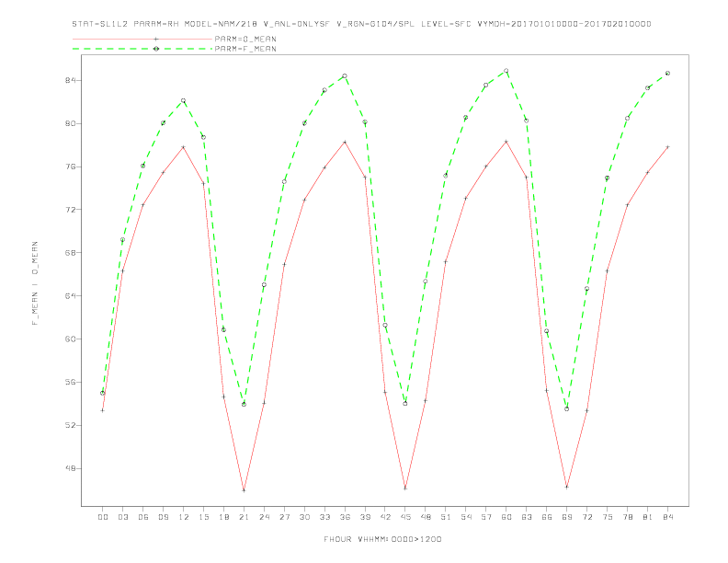Click green F_MEAN circle marker at hour 84

coord(667,74)
